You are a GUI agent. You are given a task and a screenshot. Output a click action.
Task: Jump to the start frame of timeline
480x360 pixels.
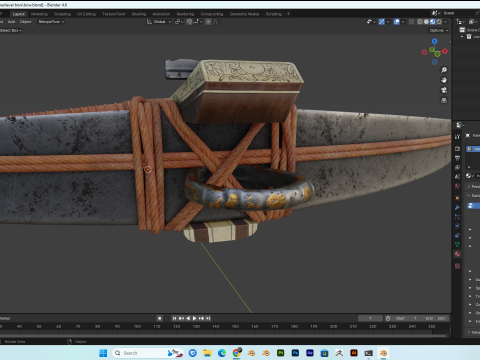(174, 318)
